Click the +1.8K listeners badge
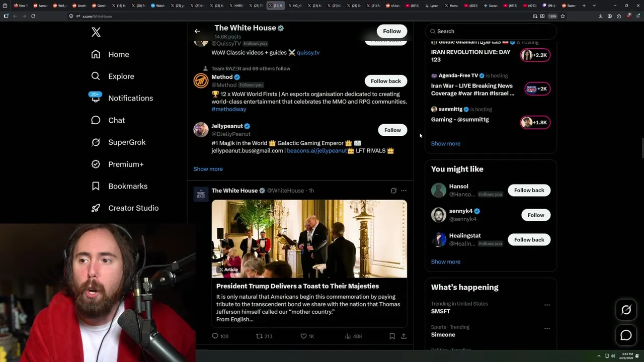The height and width of the screenshot is (362, 644). [x=535, y=122]
